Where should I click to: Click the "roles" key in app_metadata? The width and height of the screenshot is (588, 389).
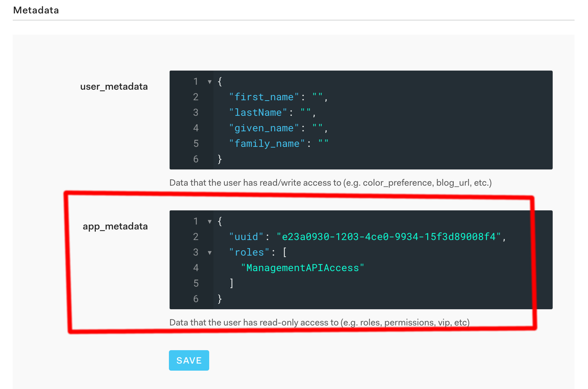249,252
